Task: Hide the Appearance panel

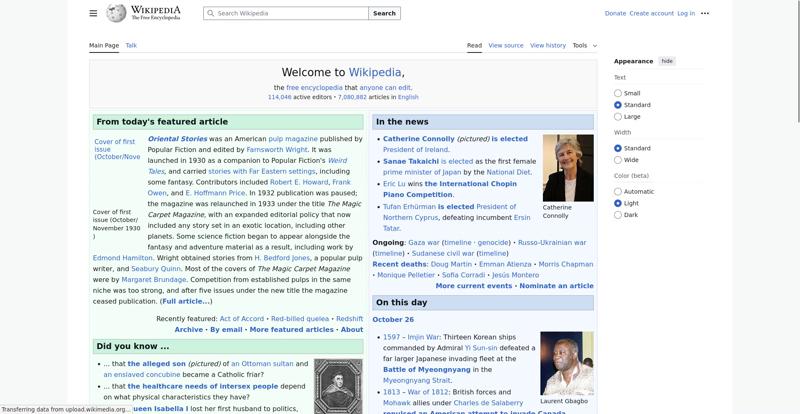Action: pyautogui.click(x=667, y=61)
